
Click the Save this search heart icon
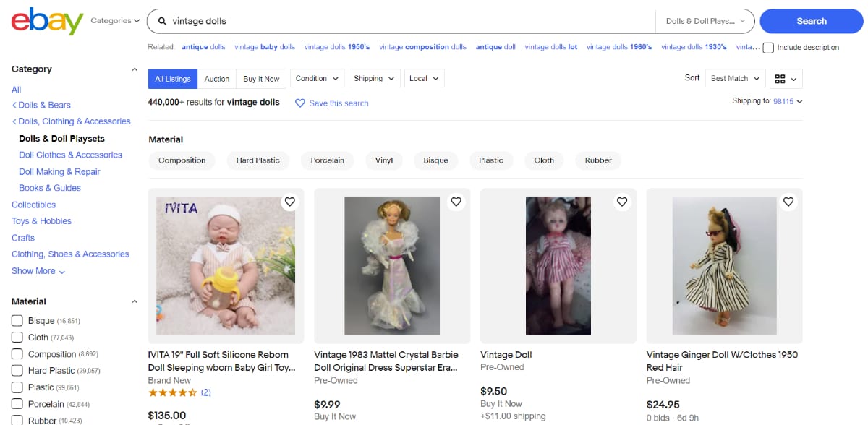(x=299, y=103)
